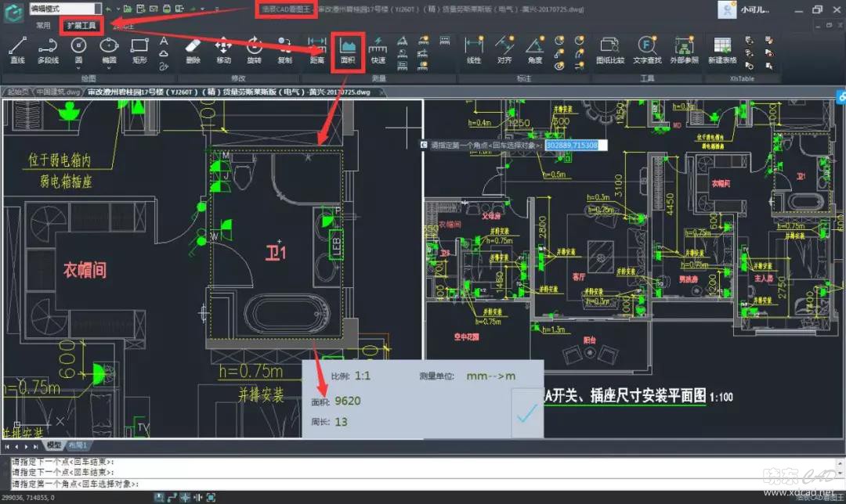
Task: Click 新建表格 to create a table
Action: click(721, 50)
